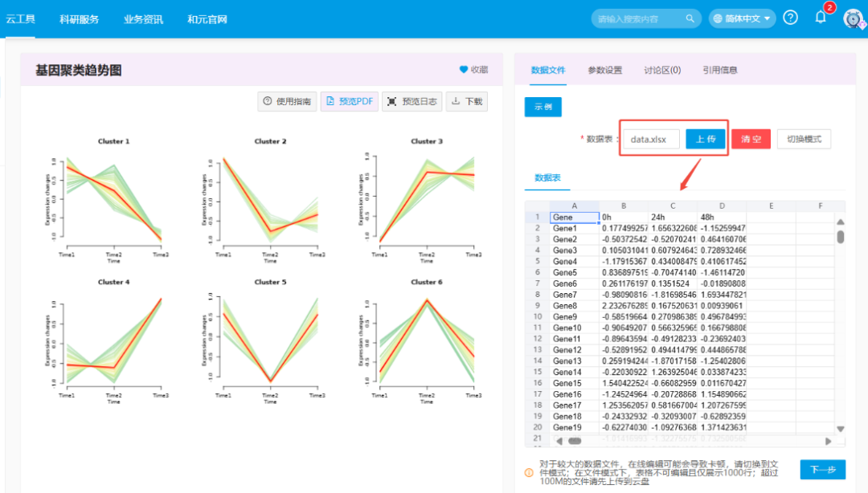Open 预览日志 log preview
This screenshot has width=868, height=493.
pyautogui.click(x=412, y=101)
